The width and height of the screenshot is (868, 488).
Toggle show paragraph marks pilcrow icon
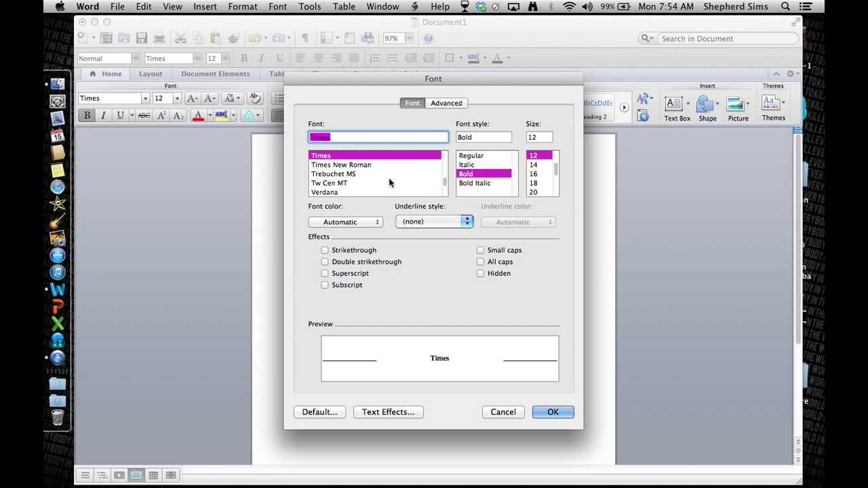click(x=304, y=38)
